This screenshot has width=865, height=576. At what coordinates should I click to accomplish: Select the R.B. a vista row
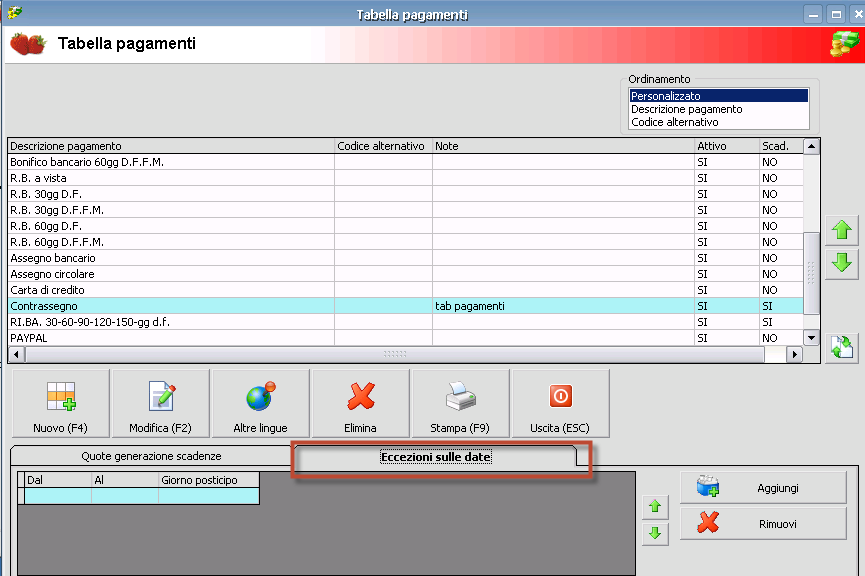coord(405,178)
